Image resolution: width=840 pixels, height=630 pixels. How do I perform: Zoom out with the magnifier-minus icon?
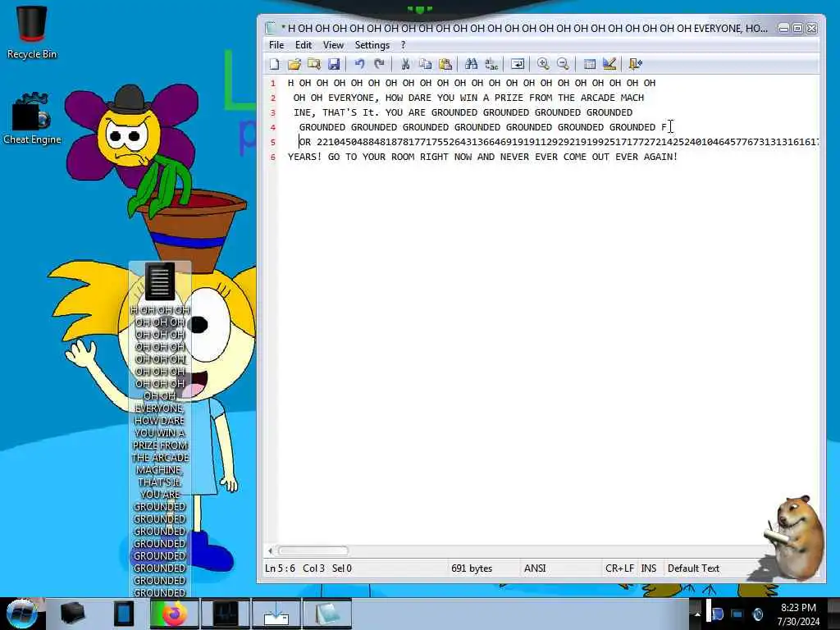click(x=563, y=64)
